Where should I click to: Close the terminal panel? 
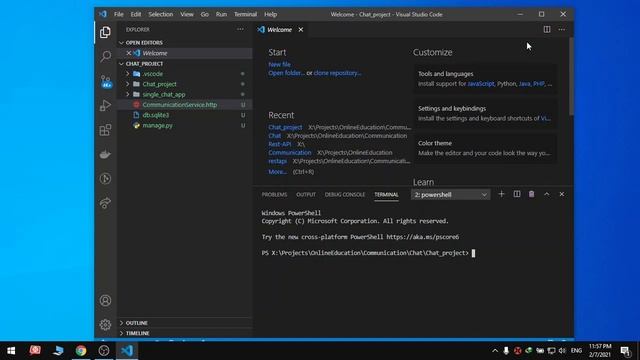562,194
